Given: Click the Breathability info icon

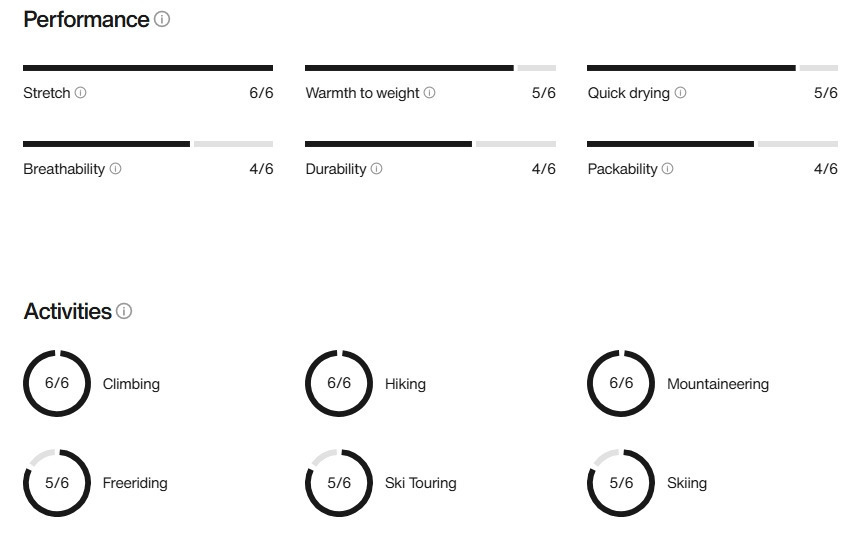Looking at the screenshot, I should (115, 169).
